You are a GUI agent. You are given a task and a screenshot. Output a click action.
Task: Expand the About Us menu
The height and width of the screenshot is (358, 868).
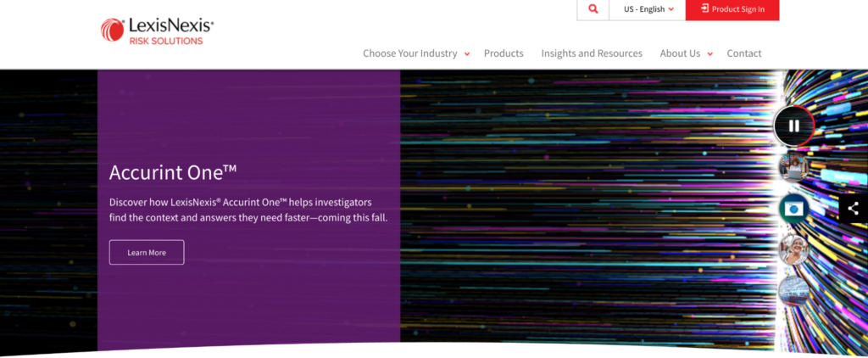click(x=686, y=53)
